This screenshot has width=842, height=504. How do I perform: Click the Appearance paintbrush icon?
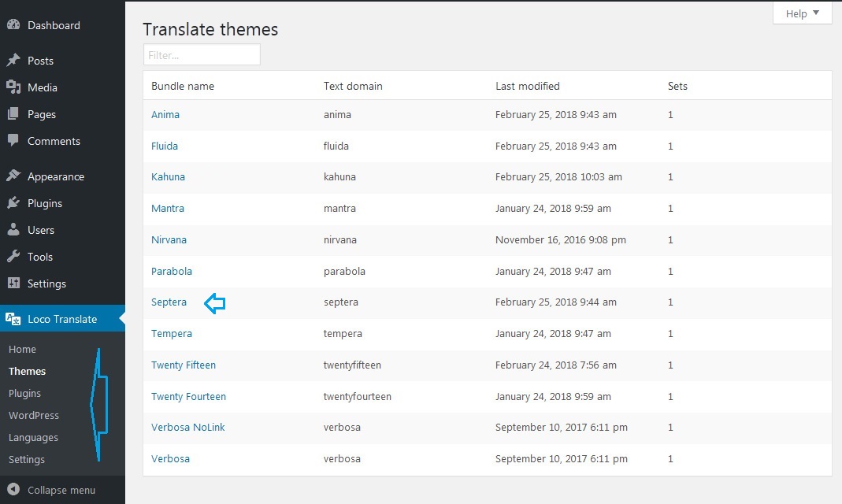[13, 176]
